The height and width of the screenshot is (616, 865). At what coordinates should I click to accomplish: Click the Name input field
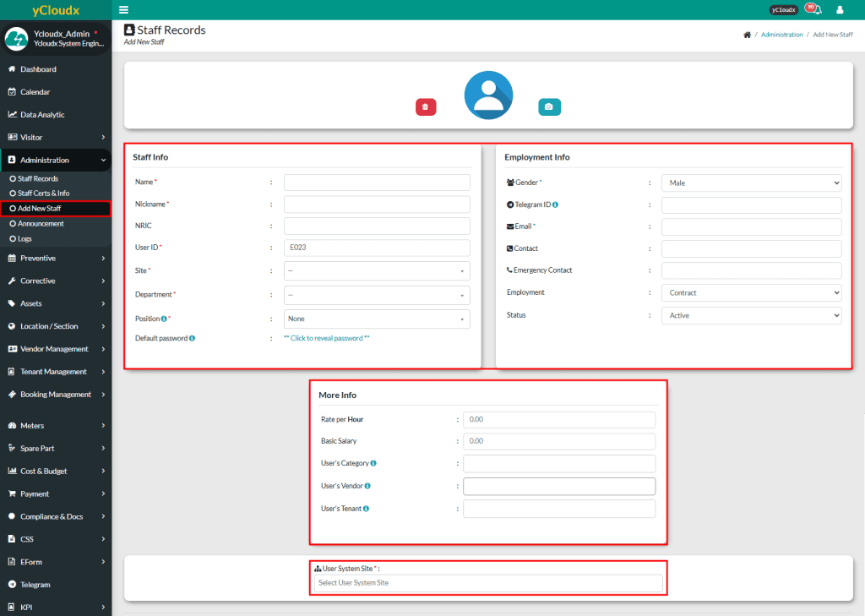tap(377, 183)
